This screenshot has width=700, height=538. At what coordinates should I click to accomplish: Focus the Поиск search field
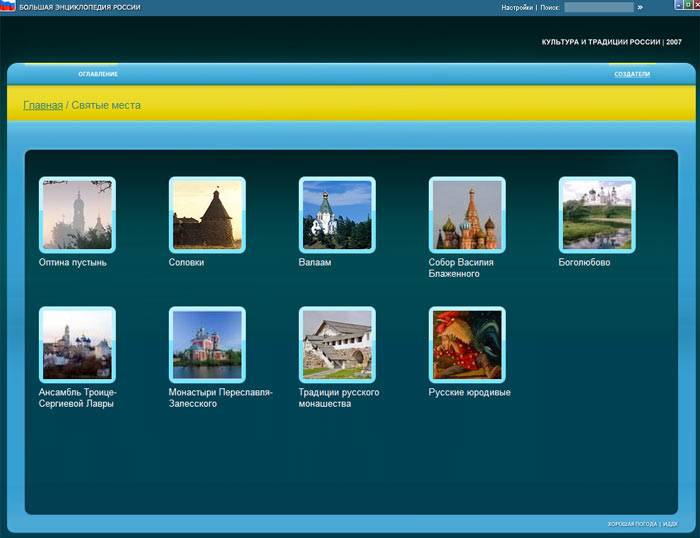599,7
